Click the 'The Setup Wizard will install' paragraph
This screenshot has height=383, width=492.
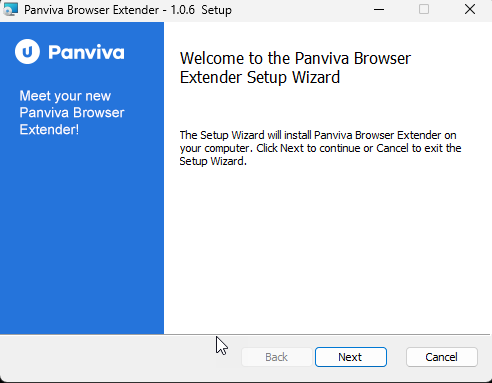320,148
